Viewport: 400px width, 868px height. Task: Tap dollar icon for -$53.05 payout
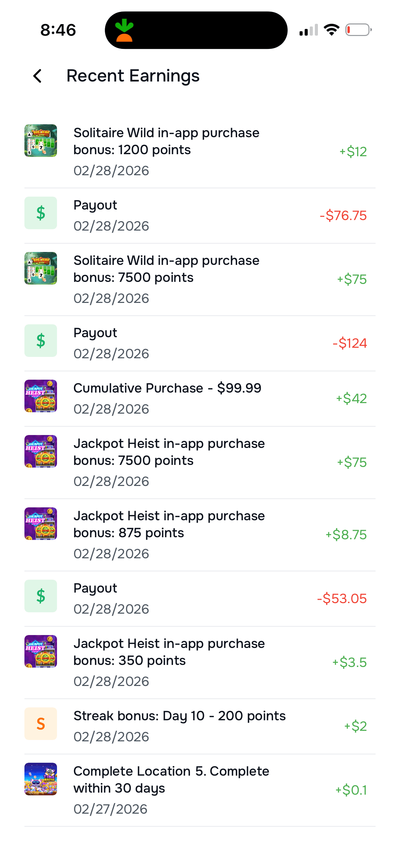pos(41,596)
